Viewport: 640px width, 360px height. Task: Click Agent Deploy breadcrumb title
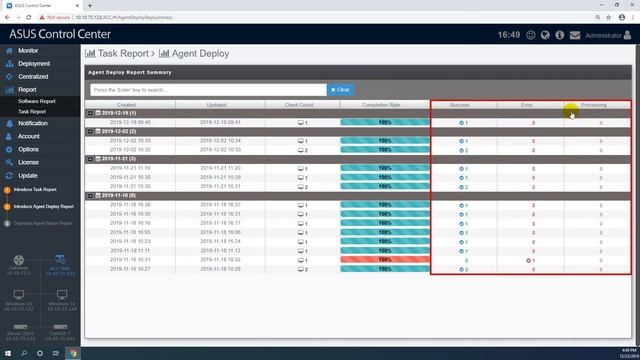[x=200, y=53]
